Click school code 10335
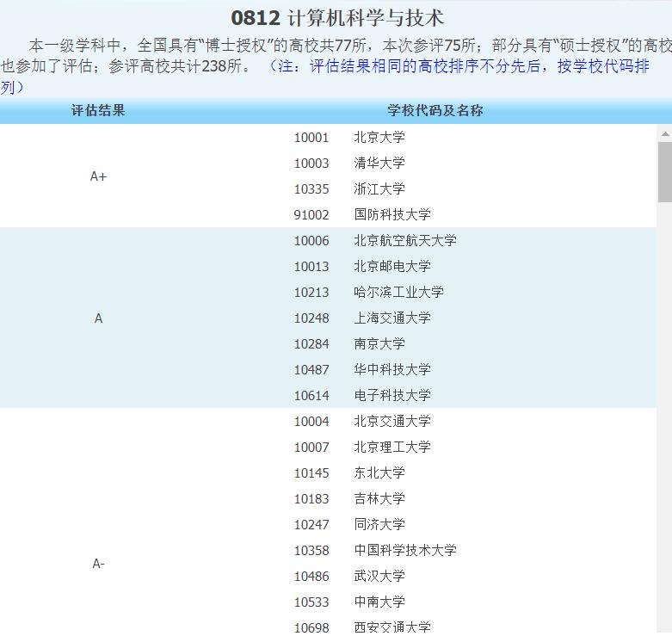This screenshot has height=636, width=672. click(311, 189)
